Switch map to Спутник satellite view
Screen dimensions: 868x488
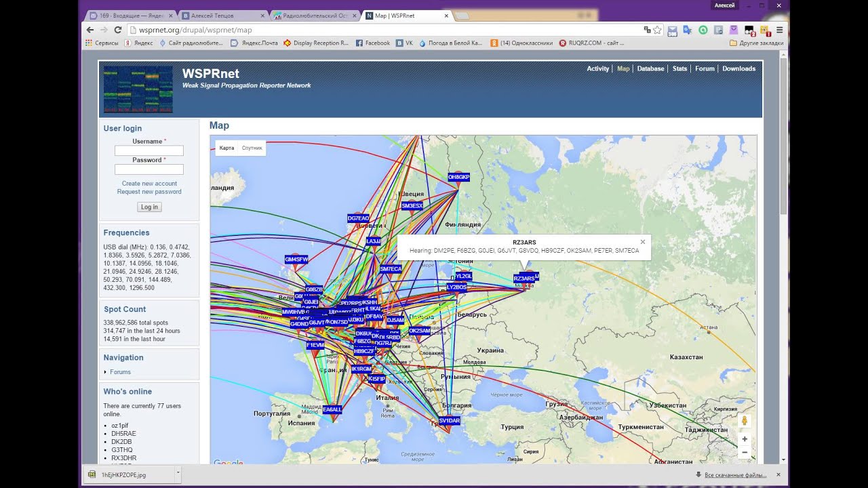click(x=252, y=148)
